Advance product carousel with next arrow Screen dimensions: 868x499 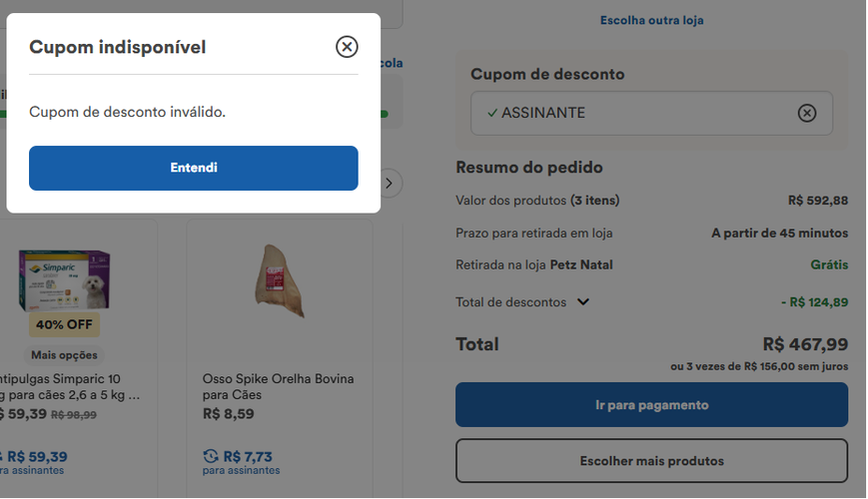(392, 183)
